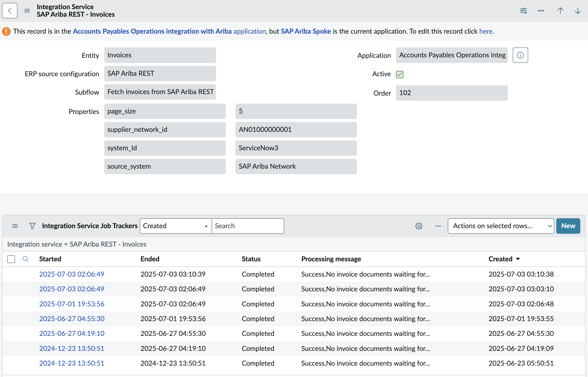The image size is (588, 377).
Task: Click the orange warning alert icon
Action: pos(6,31)
